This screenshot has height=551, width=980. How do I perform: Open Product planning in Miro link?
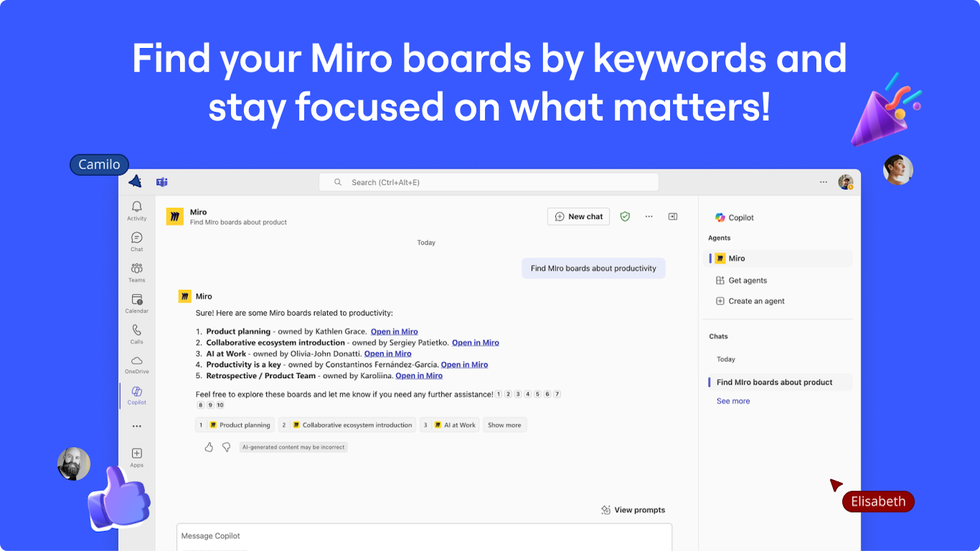(x=394, y=331)
